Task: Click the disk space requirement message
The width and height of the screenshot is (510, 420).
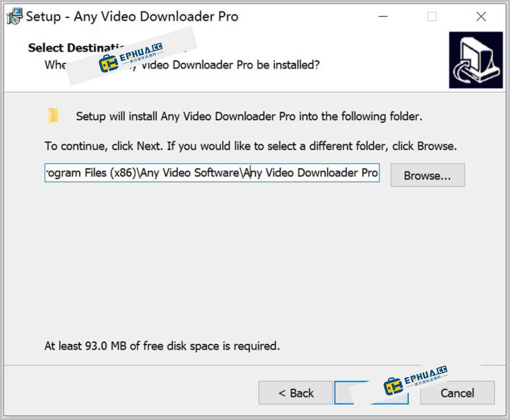Action: coord(162,346)
